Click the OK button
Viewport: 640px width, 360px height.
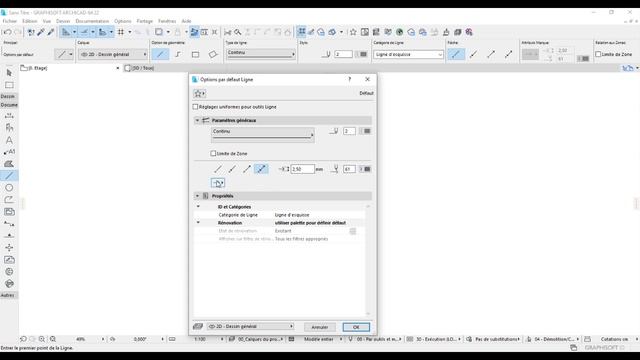(356, 327)
